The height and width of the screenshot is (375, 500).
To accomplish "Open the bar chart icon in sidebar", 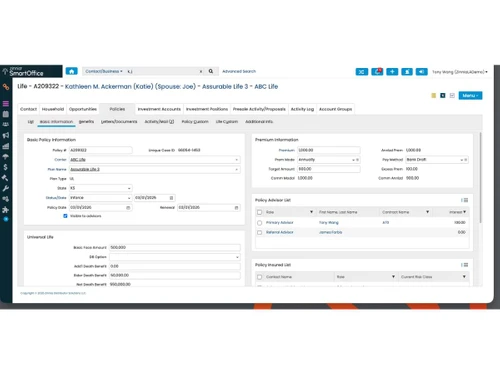I will coord(6,146).
